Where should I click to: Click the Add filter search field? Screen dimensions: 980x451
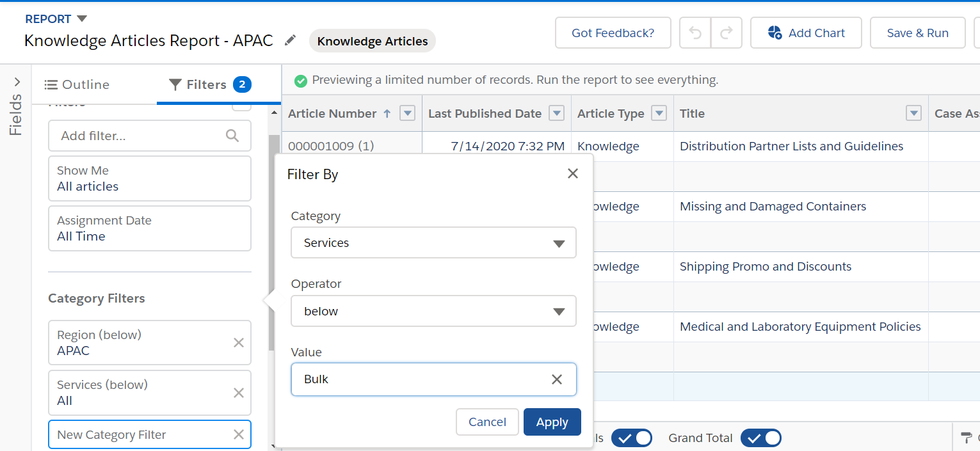pyautogui.click(x=141, y=136)
